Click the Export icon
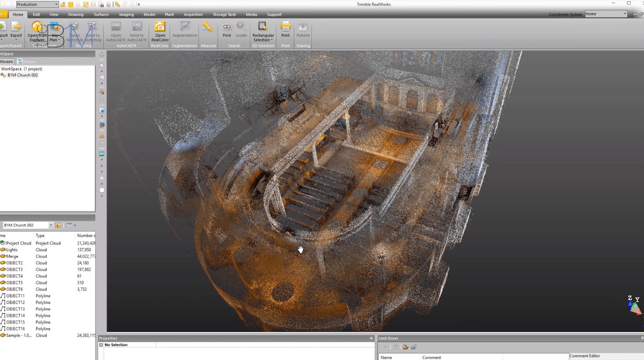 (16, 30)
